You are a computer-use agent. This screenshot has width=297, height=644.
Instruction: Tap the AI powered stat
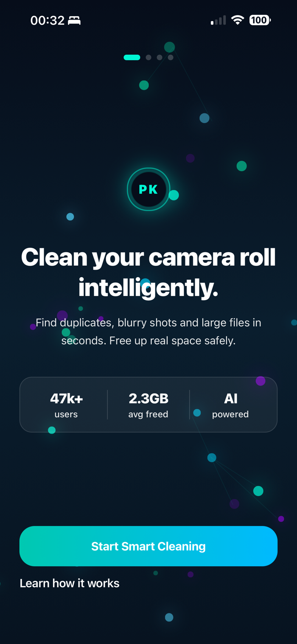click(x=230, y=405)
